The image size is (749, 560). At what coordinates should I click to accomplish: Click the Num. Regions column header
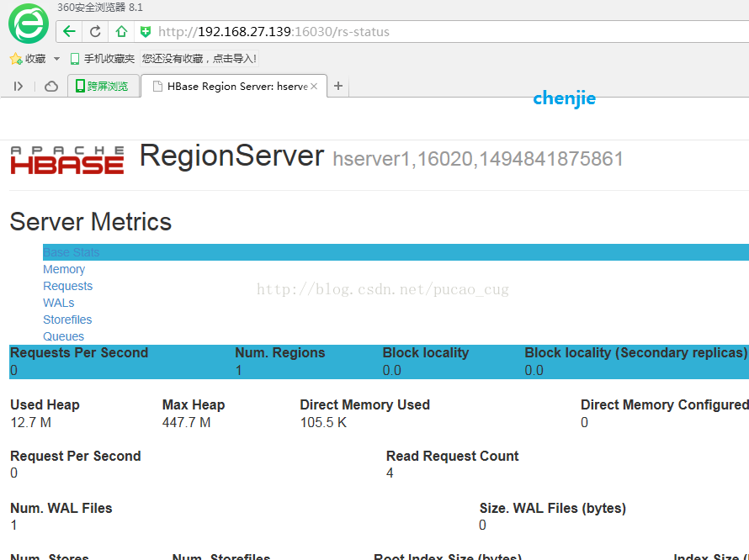pos(280,353)
